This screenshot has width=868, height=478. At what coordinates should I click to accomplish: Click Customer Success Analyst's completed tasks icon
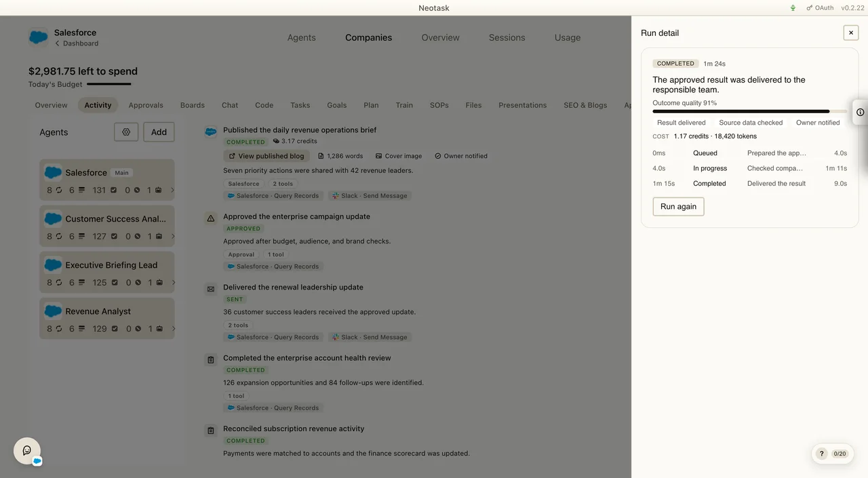[114, 237]
